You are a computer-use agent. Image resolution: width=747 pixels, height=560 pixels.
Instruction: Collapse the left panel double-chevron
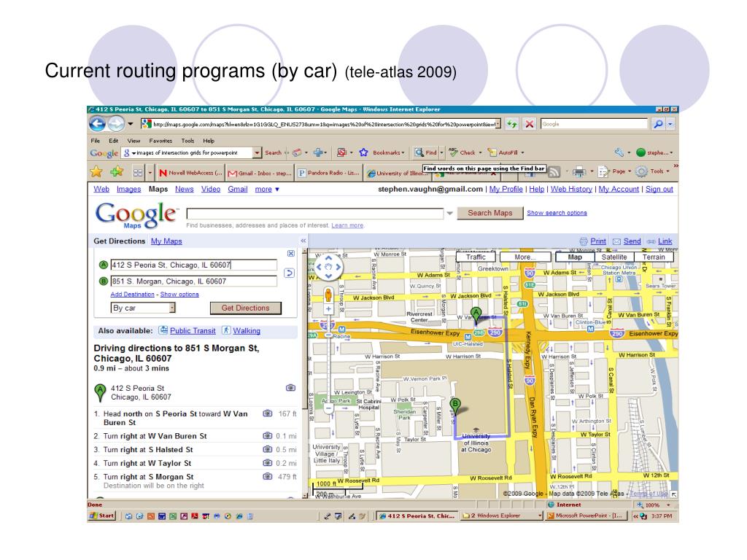303,241
